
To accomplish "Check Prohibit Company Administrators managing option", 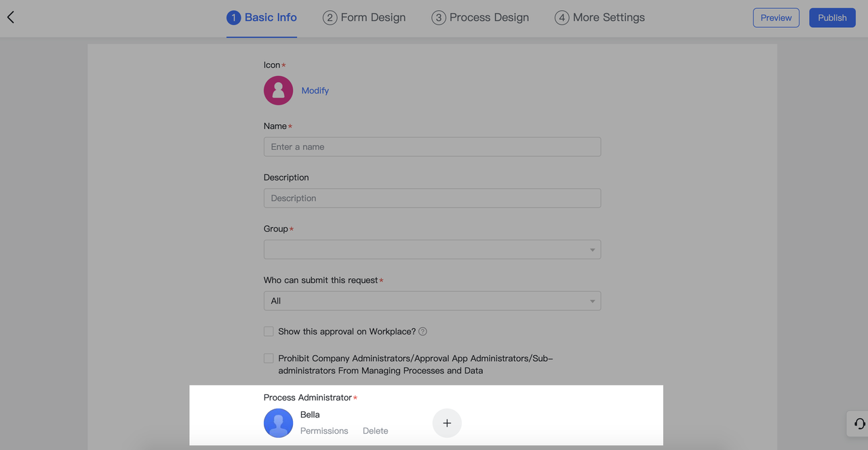I will pyautogui.click(x=269, y=358).
